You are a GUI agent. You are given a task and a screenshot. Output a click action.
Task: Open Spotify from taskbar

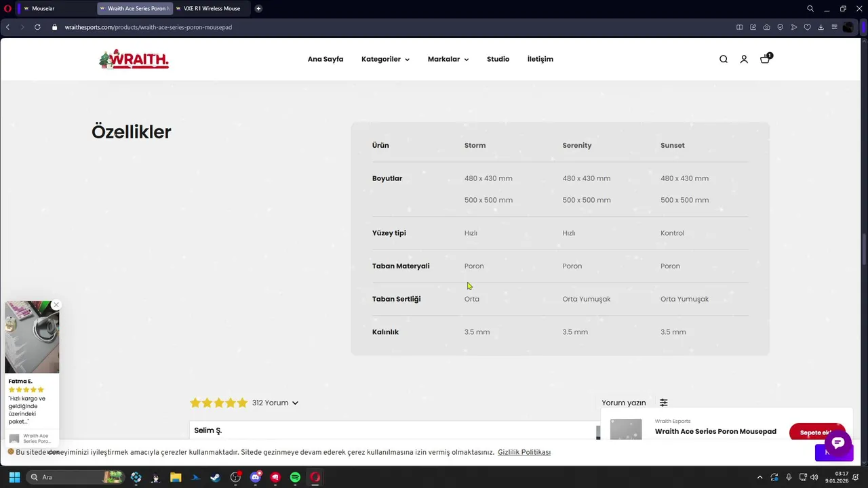tap(295, 477)
